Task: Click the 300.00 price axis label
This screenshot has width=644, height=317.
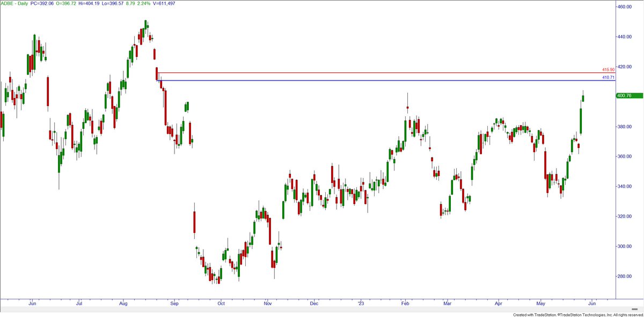Action: point(625,247)
